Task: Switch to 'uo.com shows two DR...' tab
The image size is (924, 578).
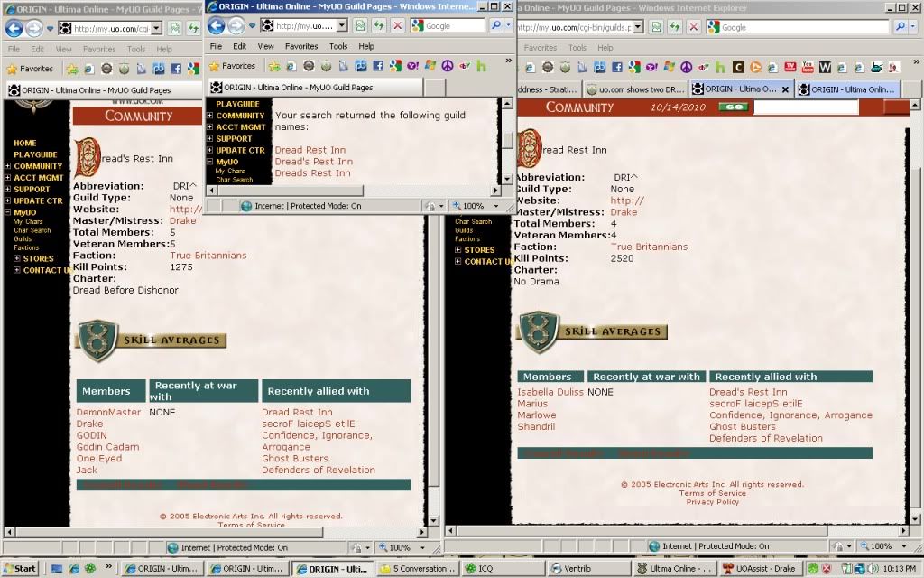Action: point(636,89)
